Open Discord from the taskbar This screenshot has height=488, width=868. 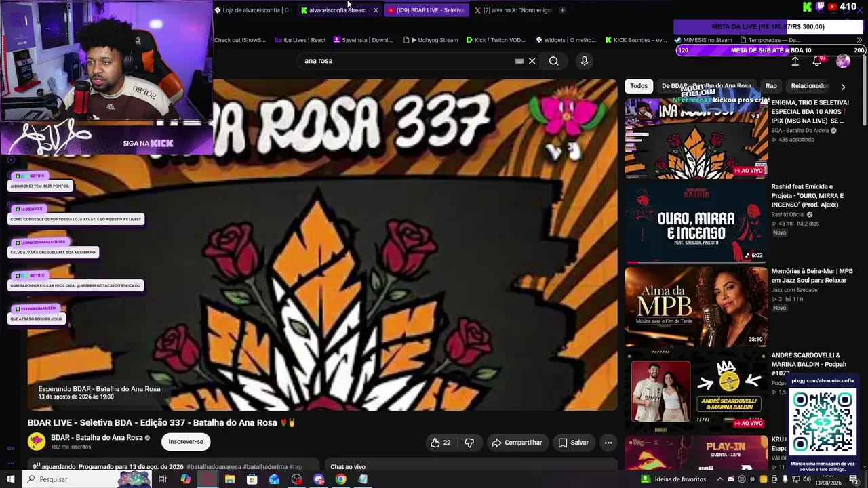[x=319, y=479]
